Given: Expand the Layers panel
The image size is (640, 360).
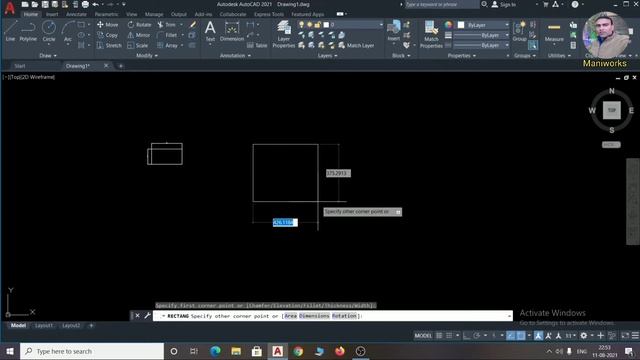Looking at the screenshot, I should pyautogui.click(x=327, y=56).
